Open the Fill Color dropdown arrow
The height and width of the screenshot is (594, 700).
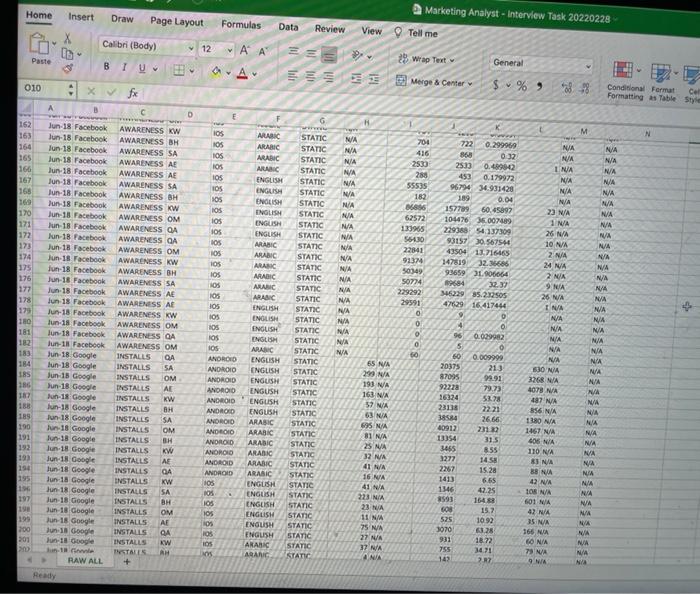(x=228, y=72)
